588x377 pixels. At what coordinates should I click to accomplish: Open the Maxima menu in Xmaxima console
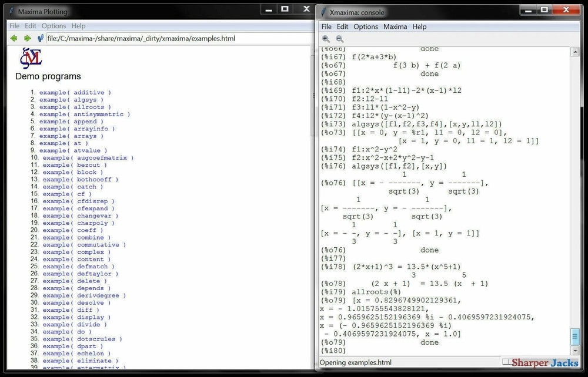click(395, 26)
